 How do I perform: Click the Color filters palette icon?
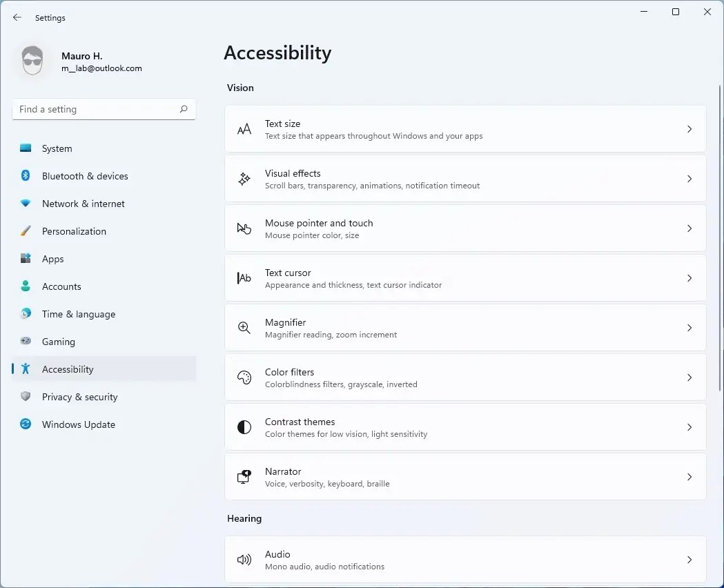click(x=244, y=378)
